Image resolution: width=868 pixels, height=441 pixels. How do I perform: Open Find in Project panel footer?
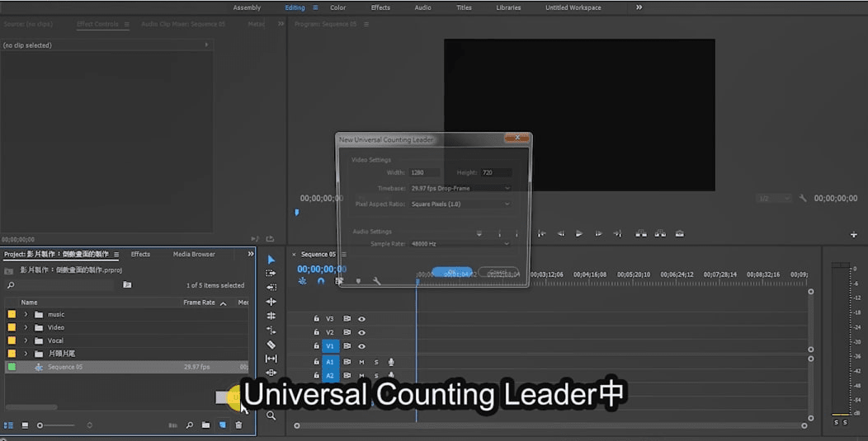(x=189, y=425)
